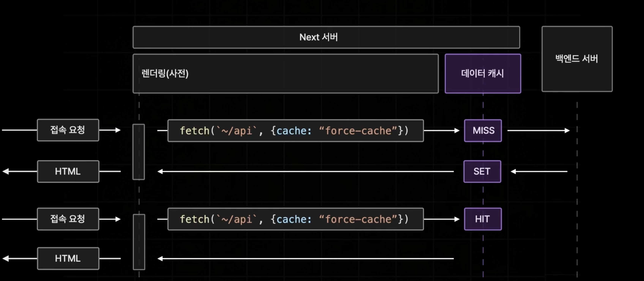This screenshot has height=281, width=644.
Task: Click arrow from backend returning to SET
Action: coord(539,171)
